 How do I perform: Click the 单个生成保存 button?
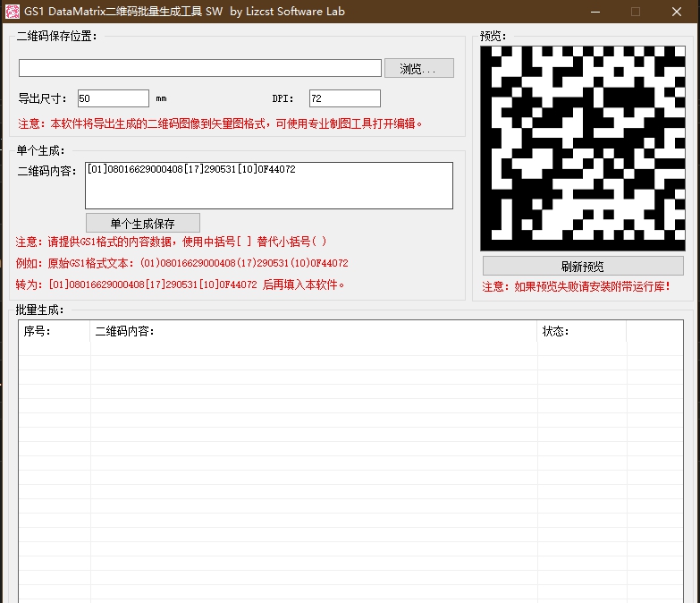pos(143,223)
